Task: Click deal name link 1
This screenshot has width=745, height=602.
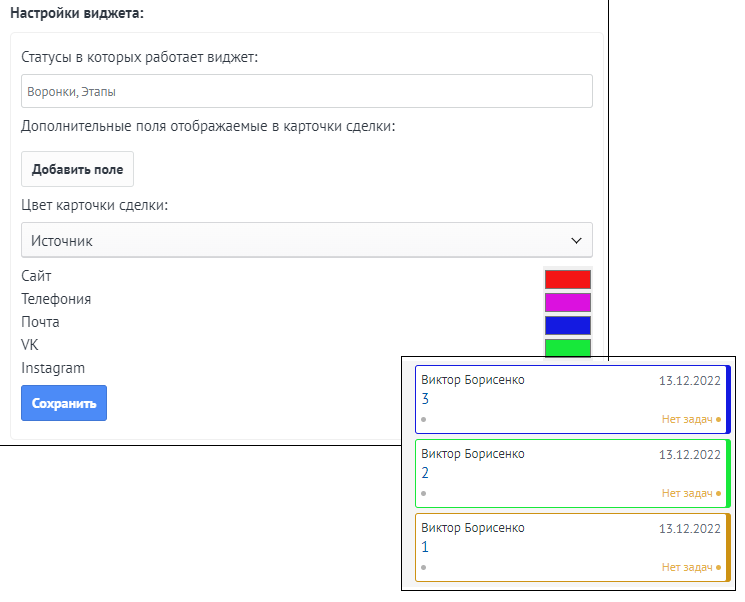Action: click(425, 547)
